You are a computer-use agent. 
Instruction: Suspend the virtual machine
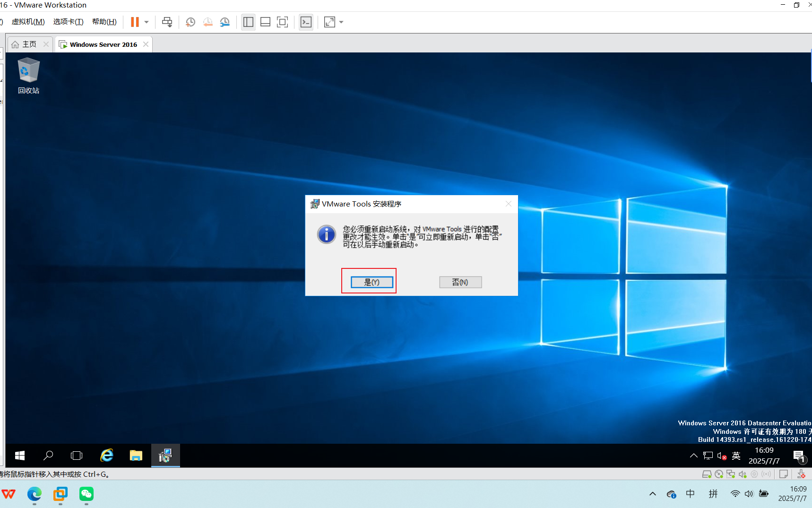click(x=134, y=22)
